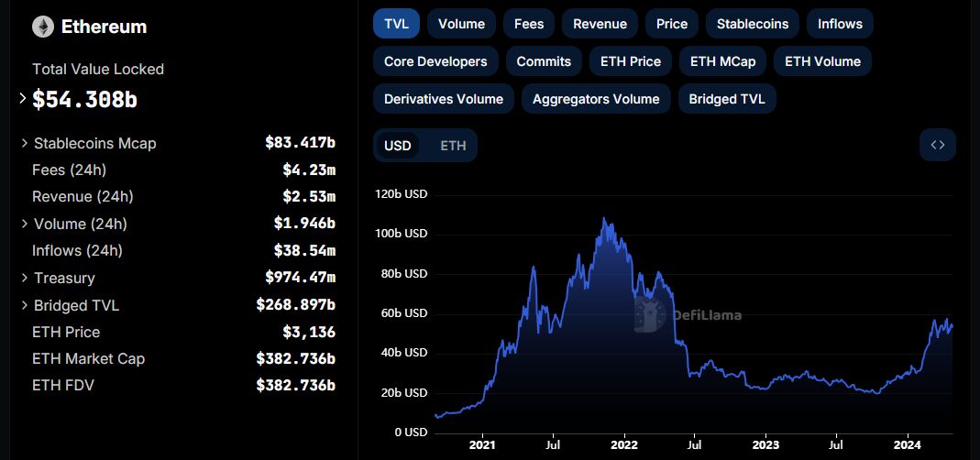Switch chart denomination to ETH
The image size is (980, 460).
point(453,146)
